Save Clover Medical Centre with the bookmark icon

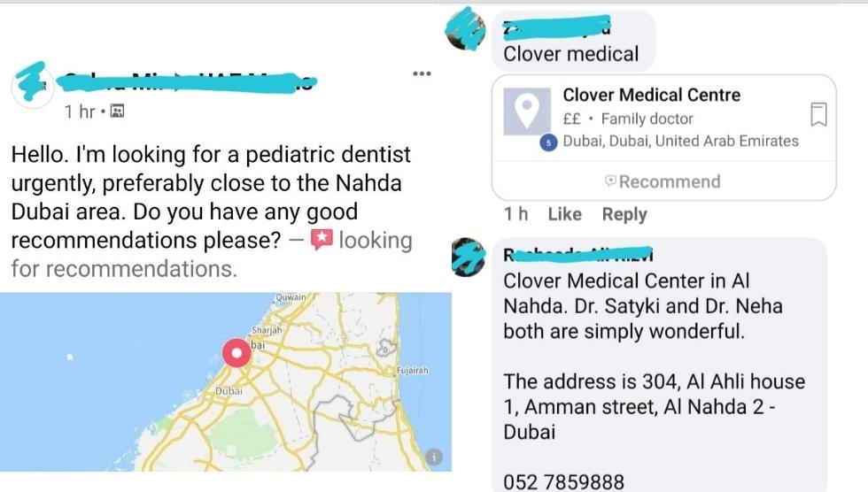point(819,114)
